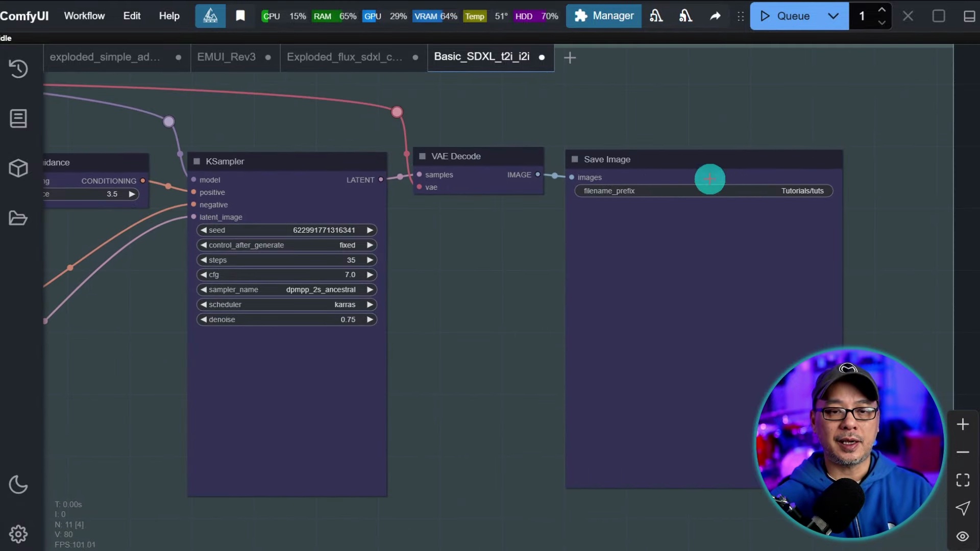This screenshot has height=551, width=980.
Task: Click KSampler LATENT output socket
Action: pos(381,180)
